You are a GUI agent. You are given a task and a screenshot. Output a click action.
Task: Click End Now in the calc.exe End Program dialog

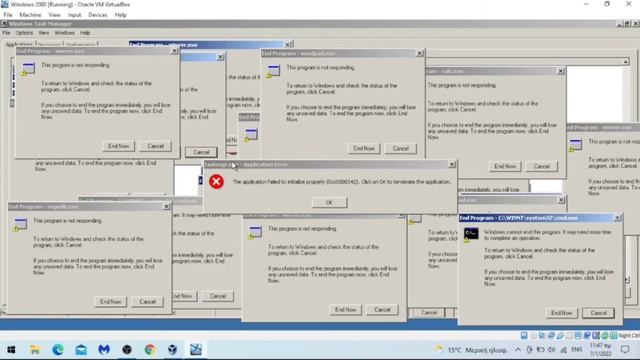tap(505, 166)
